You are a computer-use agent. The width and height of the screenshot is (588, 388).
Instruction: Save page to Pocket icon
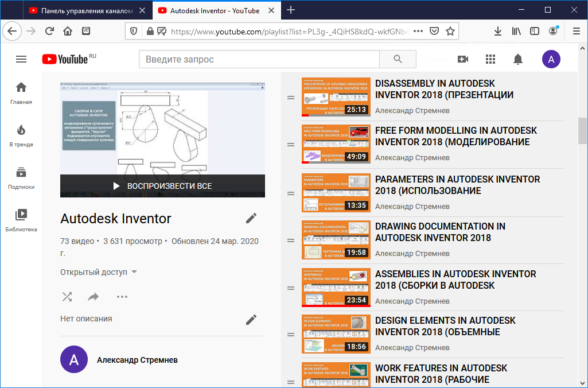(434, 31)
